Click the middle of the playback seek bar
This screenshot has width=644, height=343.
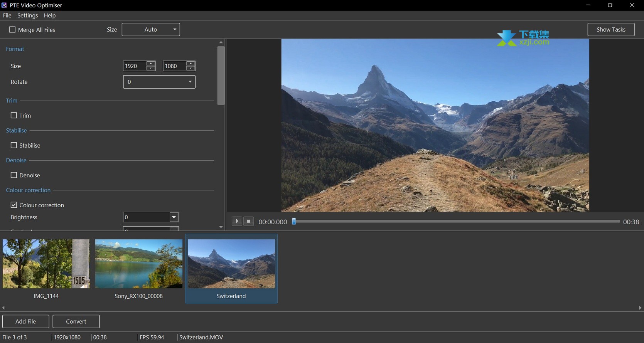point(456,221)
